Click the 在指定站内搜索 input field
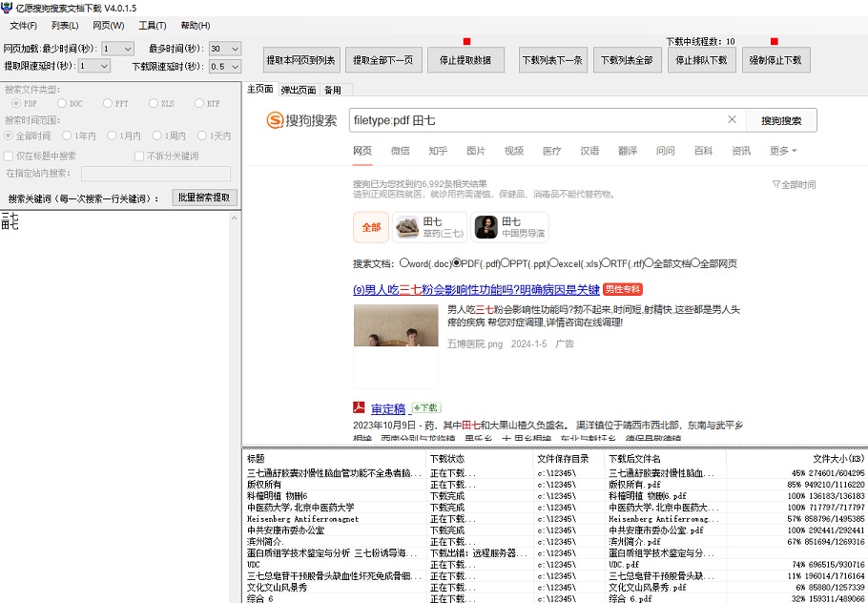The width and height of the screenshot is (868, 603). point(156,174)
